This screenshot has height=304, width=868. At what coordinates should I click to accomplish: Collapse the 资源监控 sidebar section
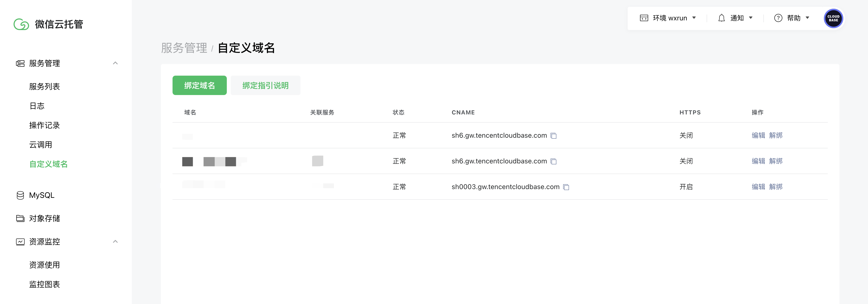pyautogui.click(x=115, y=241)
